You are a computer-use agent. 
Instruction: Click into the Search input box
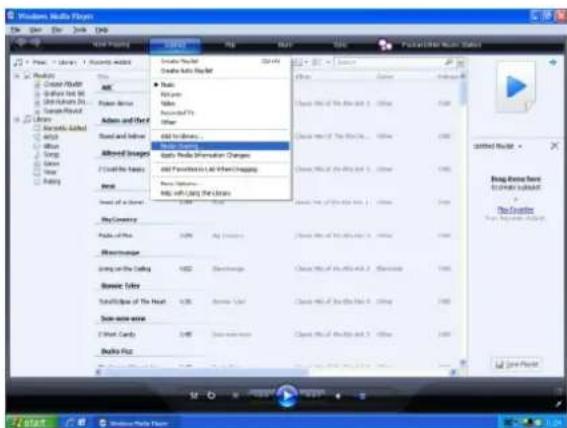389,62
